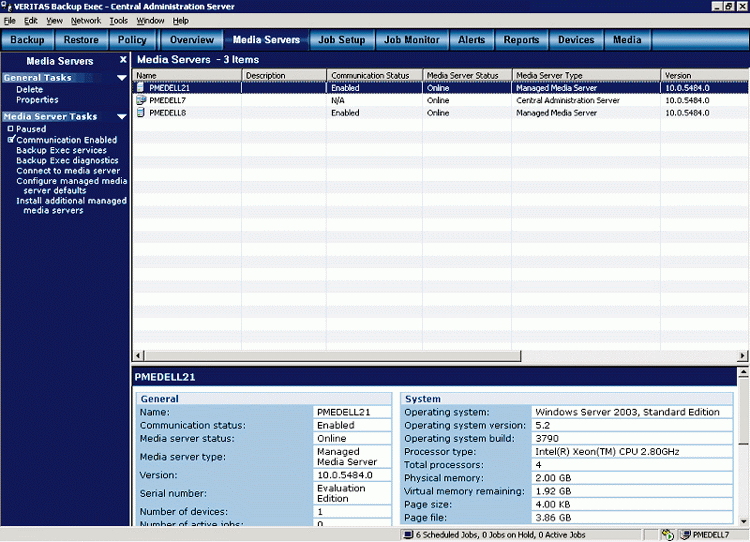
Task: Switch to the Restore tab
Action: pos(81,40)
